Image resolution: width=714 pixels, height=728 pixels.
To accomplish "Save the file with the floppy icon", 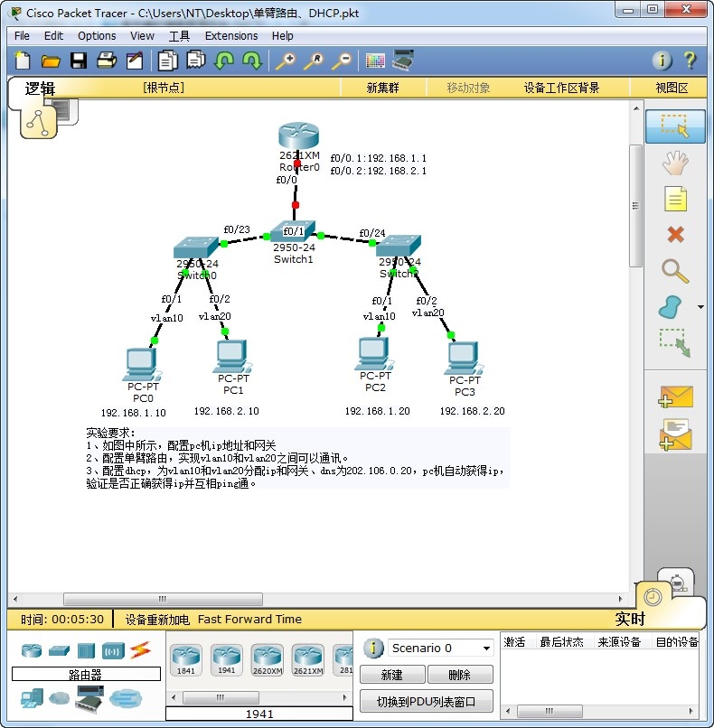I will click(79, 61).
